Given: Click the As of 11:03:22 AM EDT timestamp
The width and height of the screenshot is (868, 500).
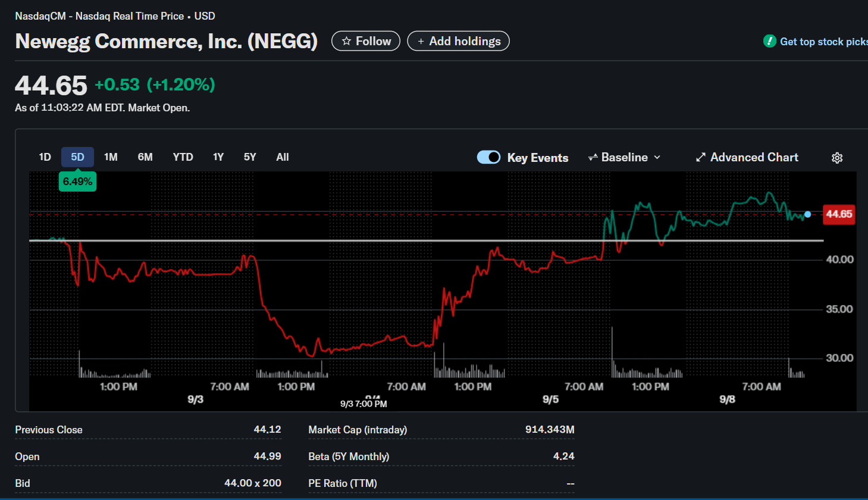Looking at the screenshot, I should pyautogui.click(x=102, y=108).
